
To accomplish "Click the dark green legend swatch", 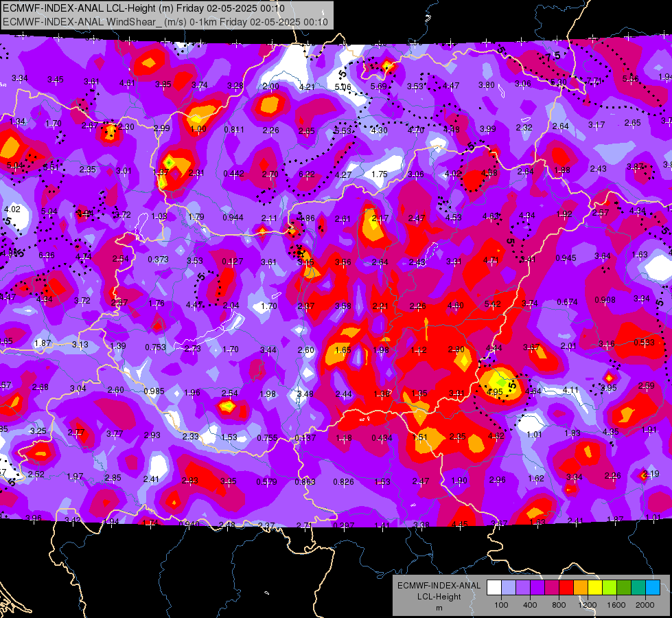I will tap(624, 587).
